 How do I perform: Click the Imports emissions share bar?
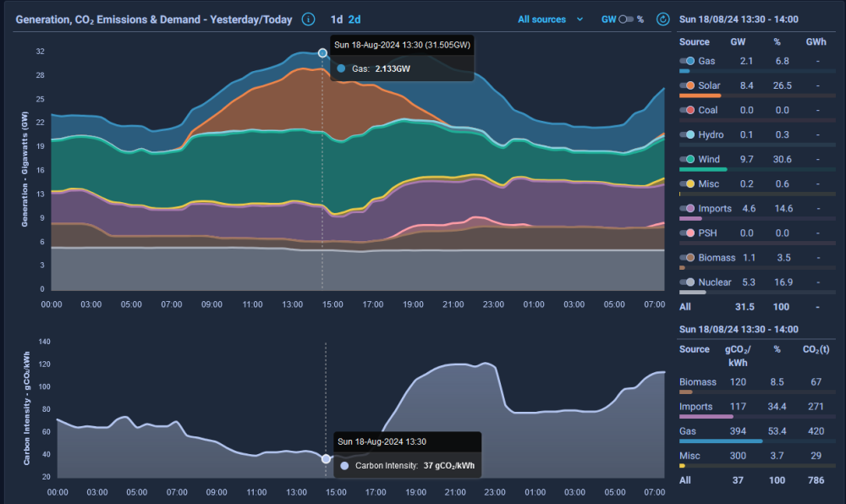[706, 417]
